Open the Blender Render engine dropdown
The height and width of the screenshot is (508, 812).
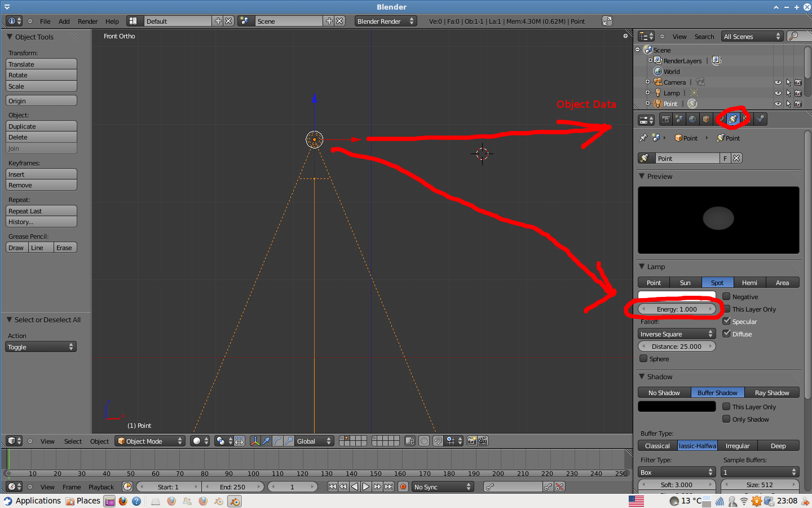coord(386,21)
